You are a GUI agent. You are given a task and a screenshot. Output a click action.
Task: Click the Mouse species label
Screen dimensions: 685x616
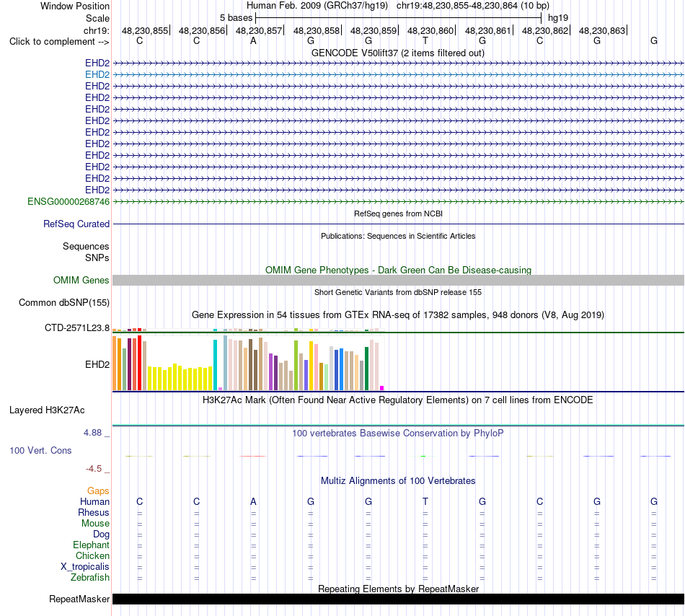point(95,523)
